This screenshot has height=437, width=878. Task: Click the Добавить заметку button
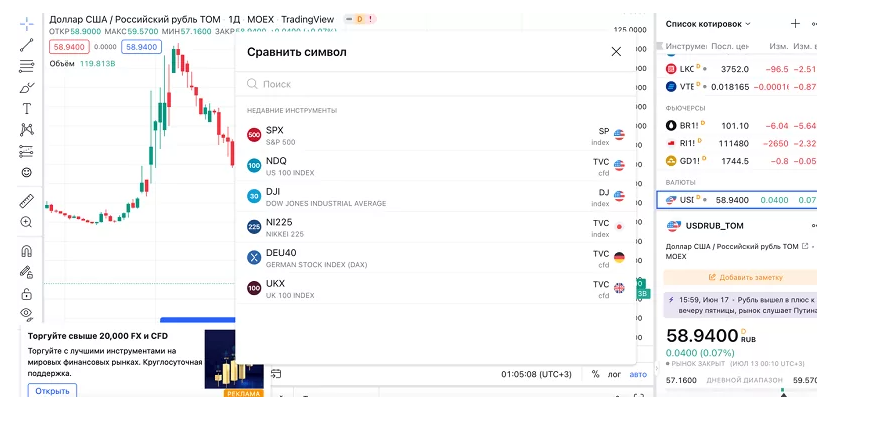click(740, 277)
